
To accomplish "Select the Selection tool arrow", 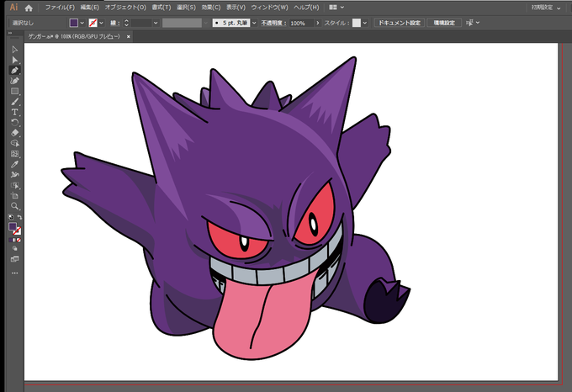I will [14, 50].
